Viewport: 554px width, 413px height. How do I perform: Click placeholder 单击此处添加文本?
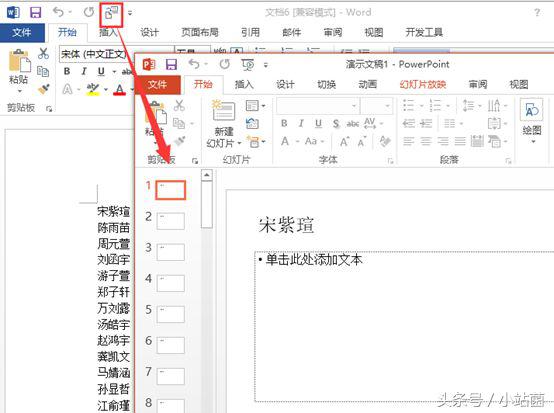pos(314,260)
